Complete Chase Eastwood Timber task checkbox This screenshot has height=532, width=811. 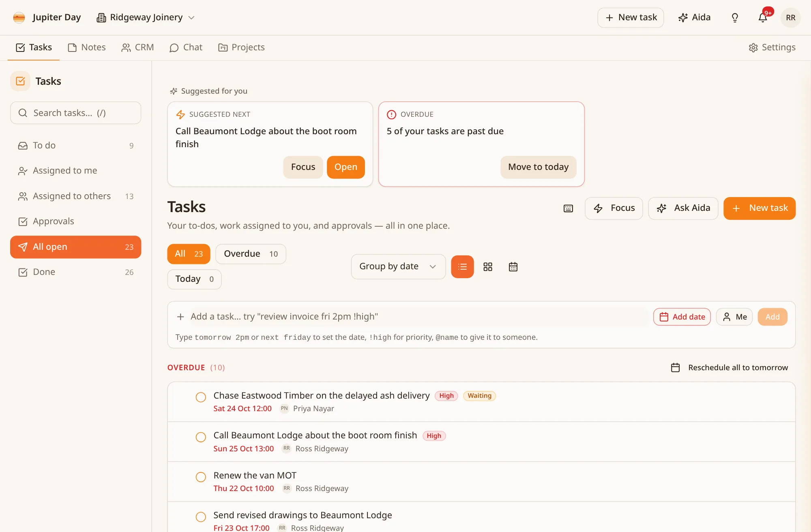(201, 397)
